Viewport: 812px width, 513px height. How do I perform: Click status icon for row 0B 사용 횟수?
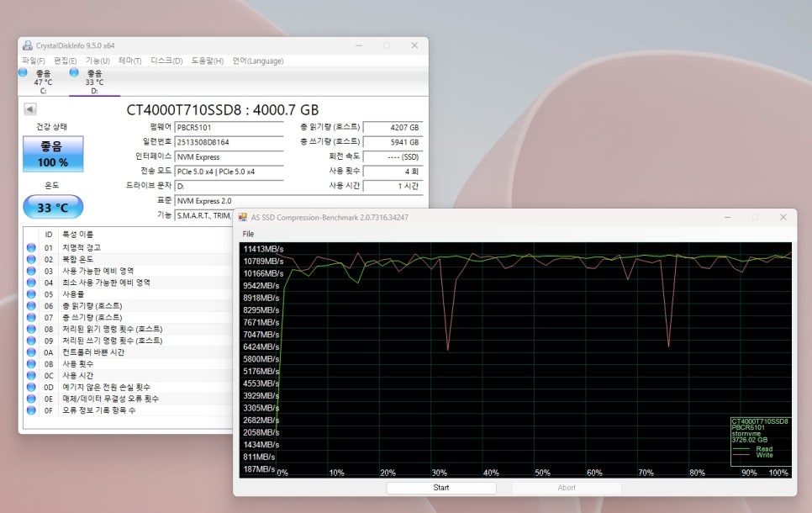tap(31, 364)
